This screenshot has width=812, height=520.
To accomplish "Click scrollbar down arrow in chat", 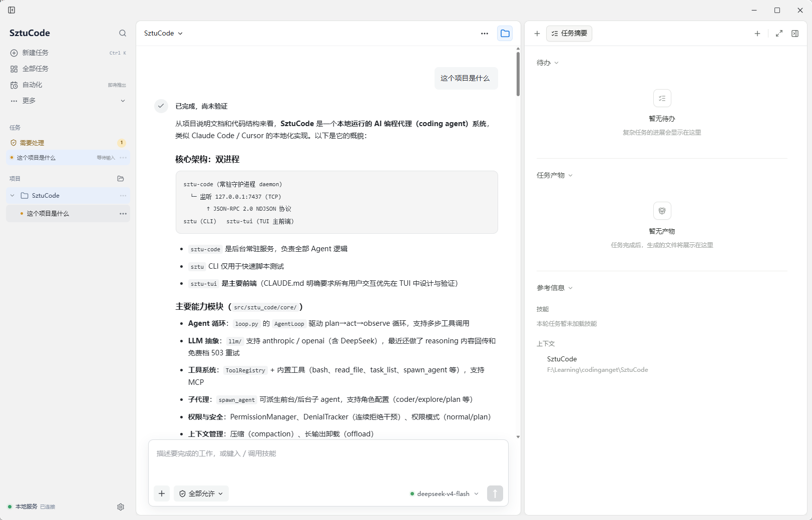I will [x=518, y=437].
